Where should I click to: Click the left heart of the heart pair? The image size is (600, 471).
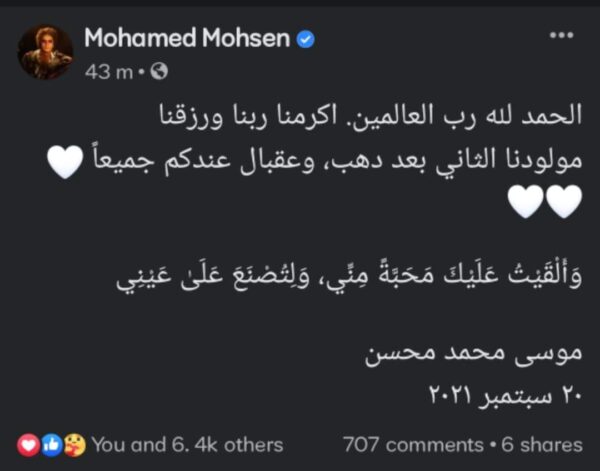click(x=527, y=202)
